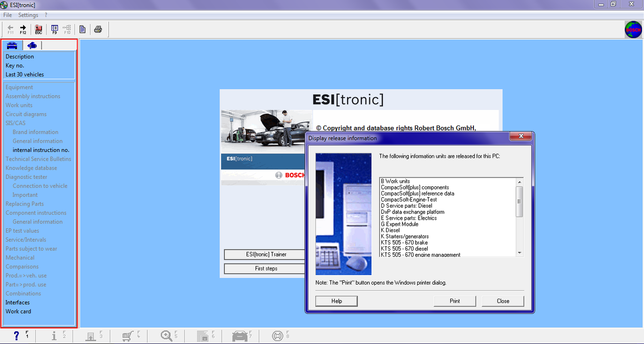The image size is (644, 344).
Task: Click the F10 tree structure icon
Action: [67, 29]
